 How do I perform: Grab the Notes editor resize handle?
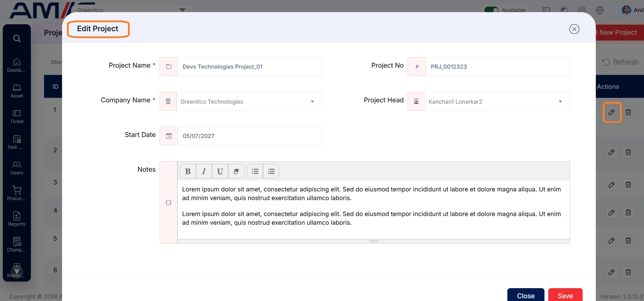coord(373,241)
